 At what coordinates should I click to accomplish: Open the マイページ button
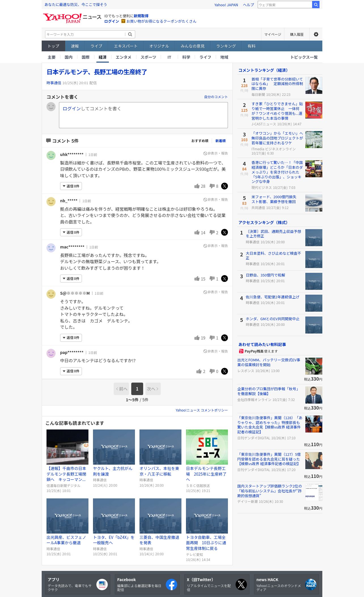273,34
